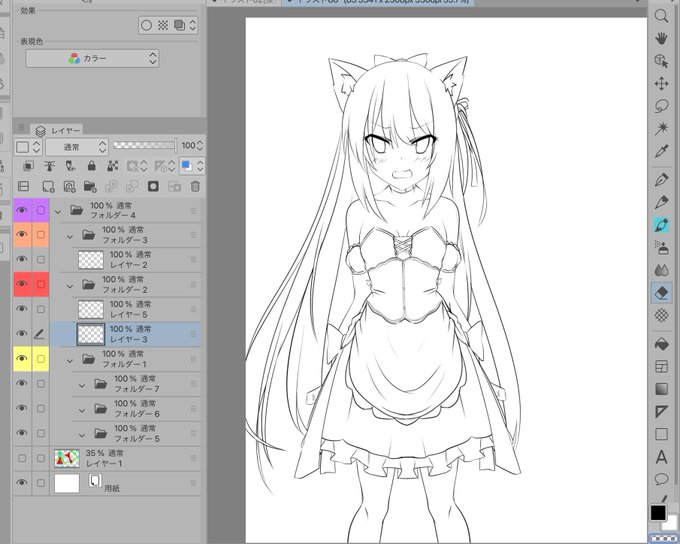This screenshot has width=680, height=544.
Task: Select the Airbrush tool
Action: pyautogui.click(x=661, y=248)
